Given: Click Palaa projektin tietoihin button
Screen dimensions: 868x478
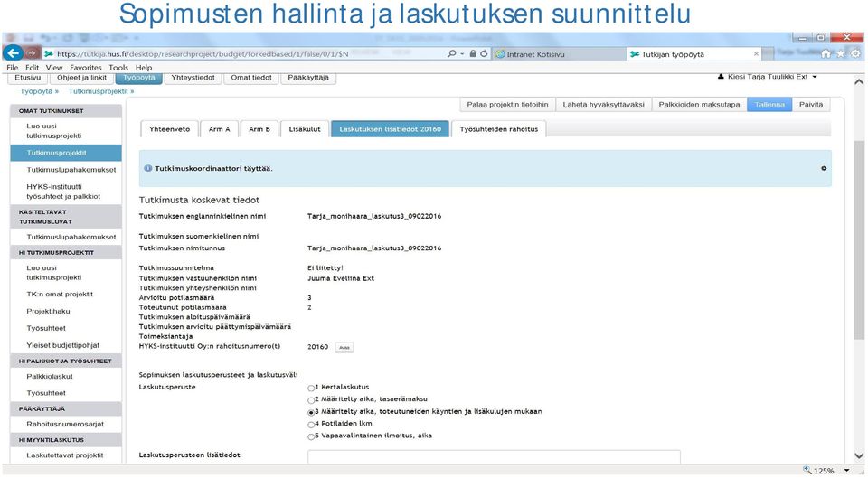Looking at the screenshot, I should pos(507,105).
